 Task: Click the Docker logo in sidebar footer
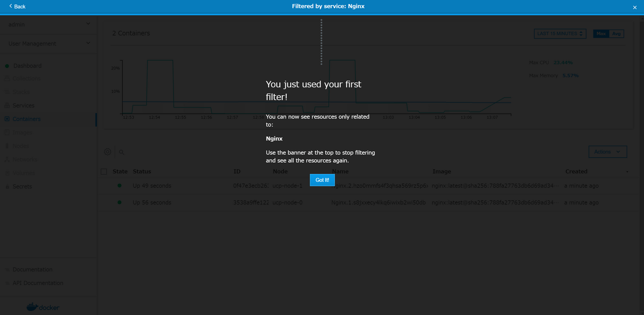pos(43,307)
